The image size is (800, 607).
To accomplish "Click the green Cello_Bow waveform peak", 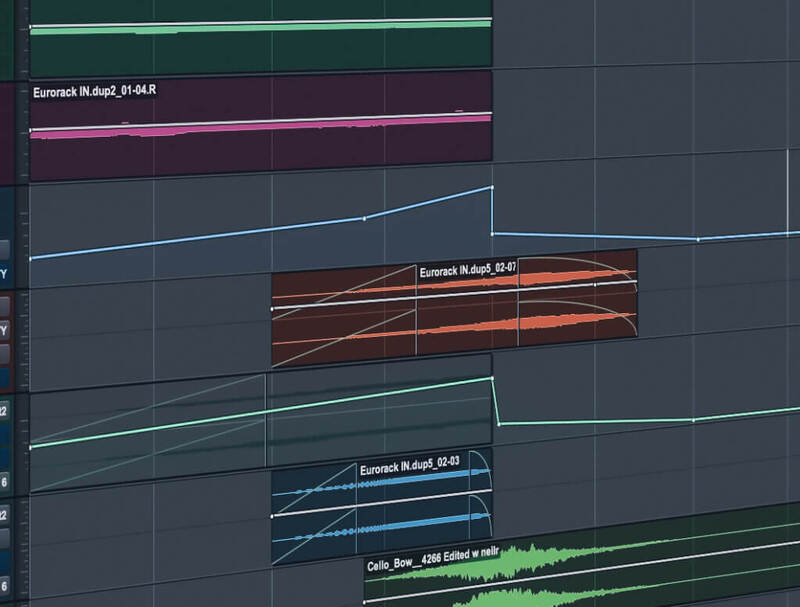I will [x=533, y=559].
